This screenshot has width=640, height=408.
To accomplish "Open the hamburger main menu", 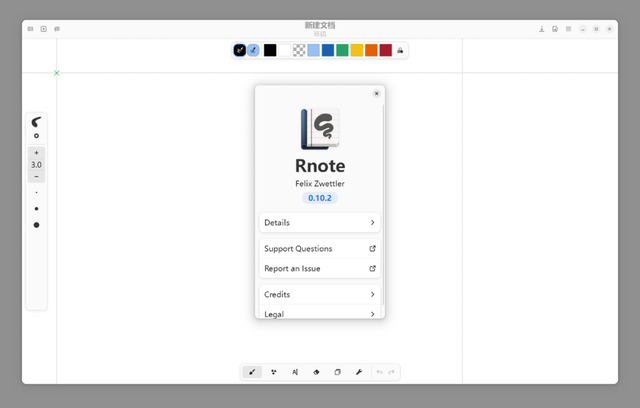I will click(568, 29).
